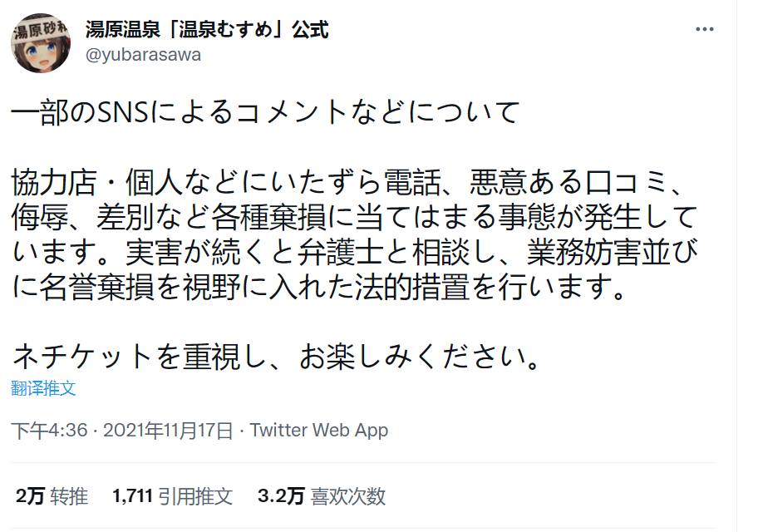Click the 3.2万 likes count

(281, 496)
